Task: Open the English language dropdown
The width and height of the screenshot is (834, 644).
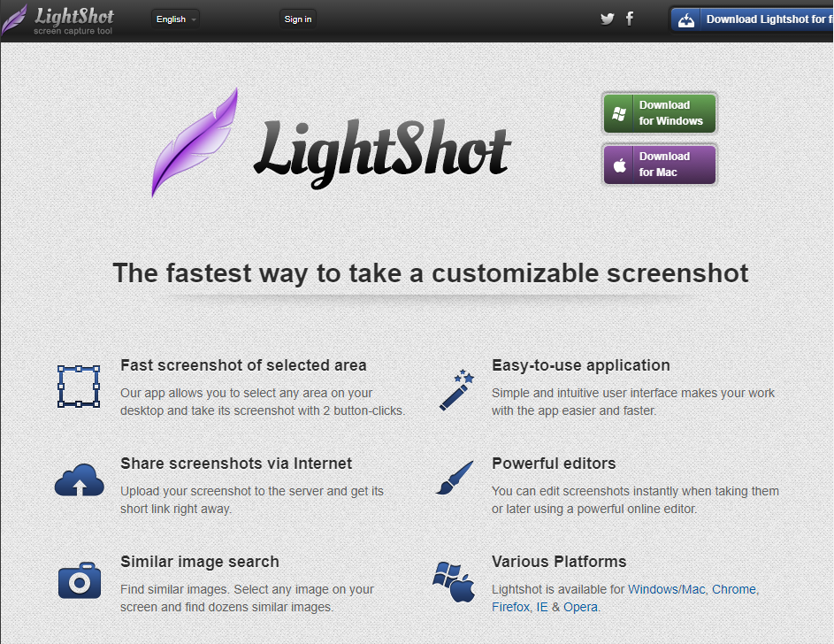Action: pyautogui.click(x=176, y=19)
